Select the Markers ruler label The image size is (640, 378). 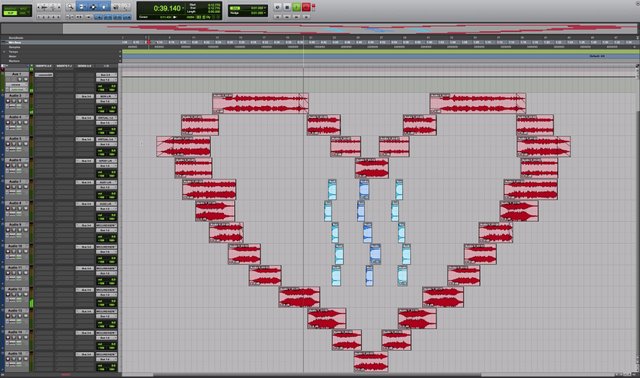tap(14, 61)
